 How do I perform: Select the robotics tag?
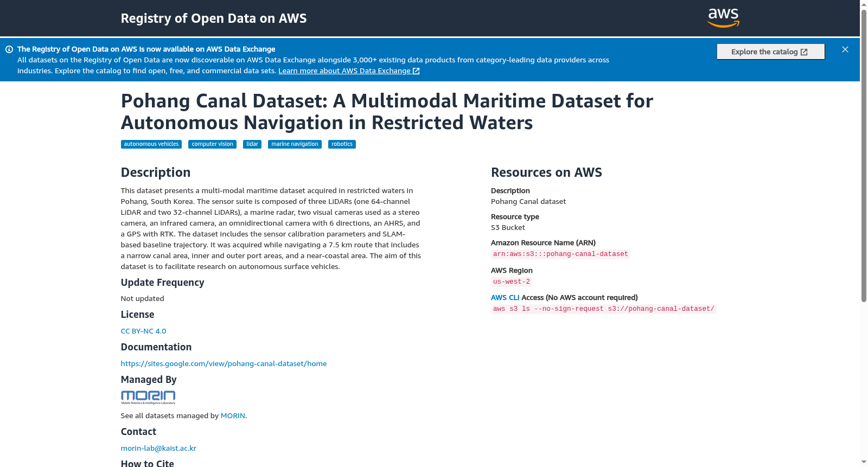(342, 144)
